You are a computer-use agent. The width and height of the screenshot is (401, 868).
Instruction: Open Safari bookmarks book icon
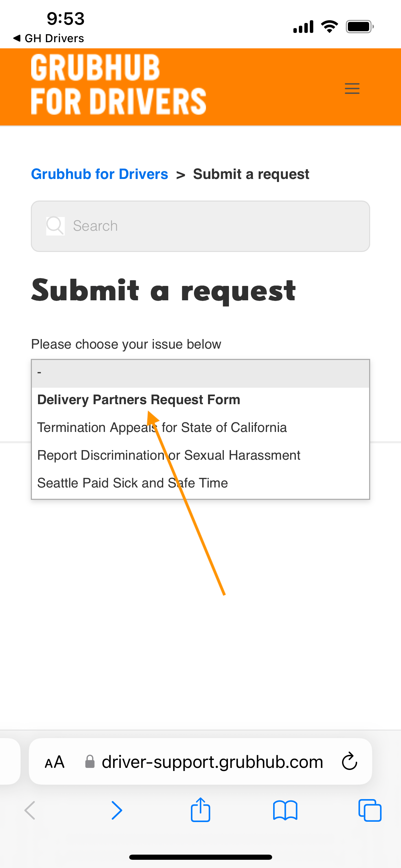(x=285, y=810)
